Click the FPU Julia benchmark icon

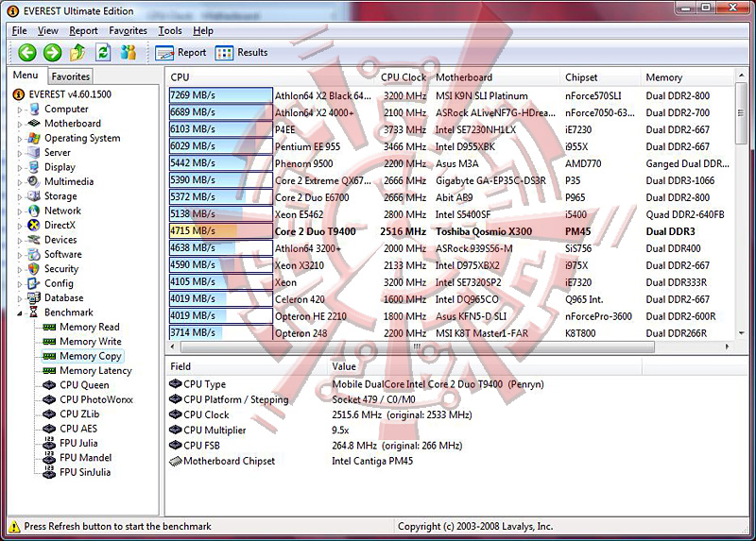[x=49, y=443]
